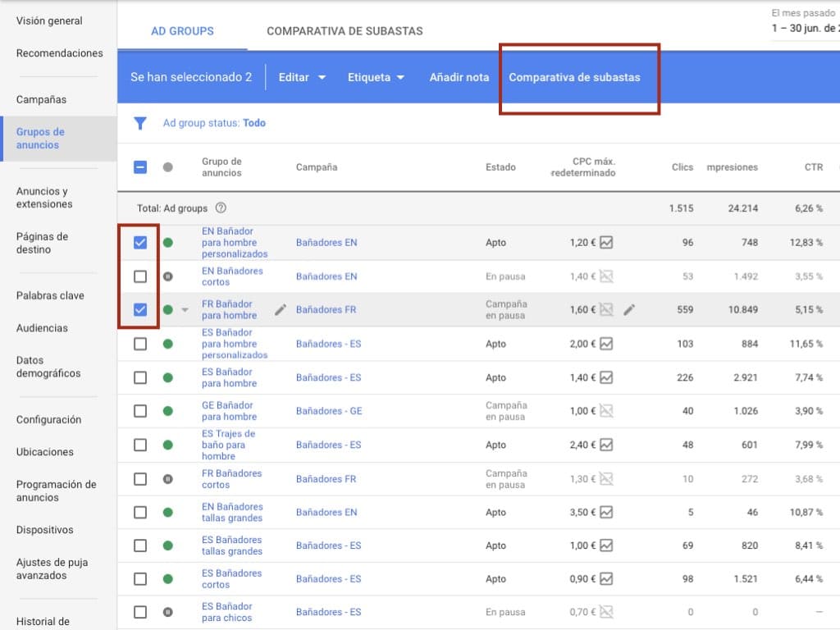Toggle the select-all checkbox in table header
The width and height of the screenshot is (840, 630).
(140, 167)
